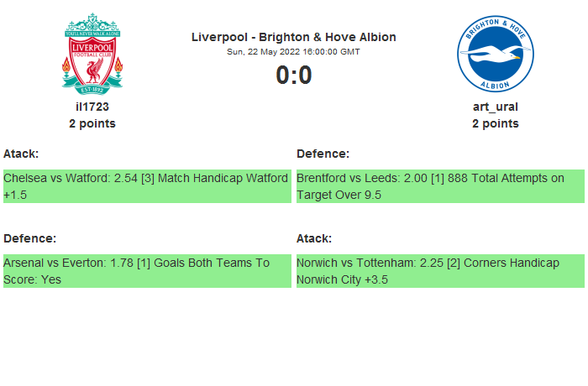Open user il1723's profile name

[x=92, y=107]
